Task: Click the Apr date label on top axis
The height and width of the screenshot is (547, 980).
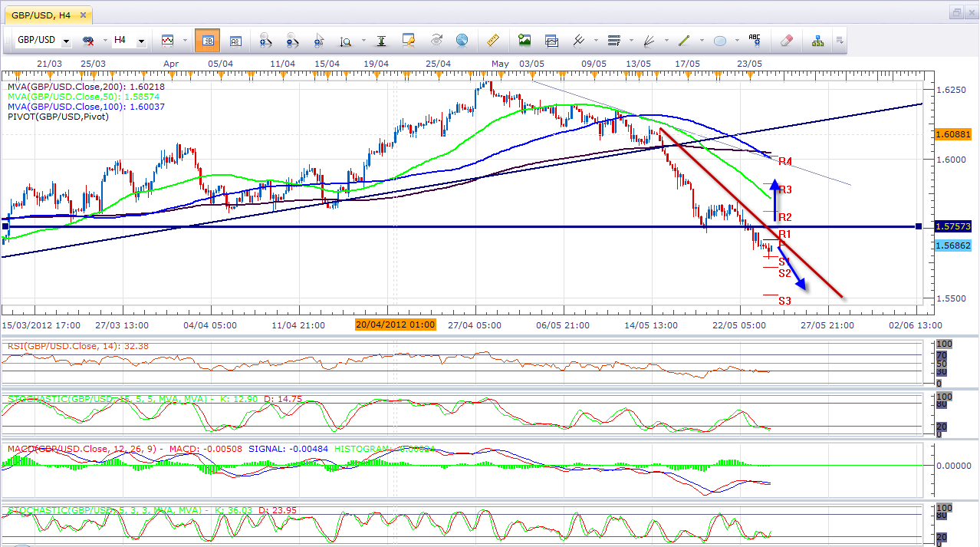Action: click(x=171, y=63)
